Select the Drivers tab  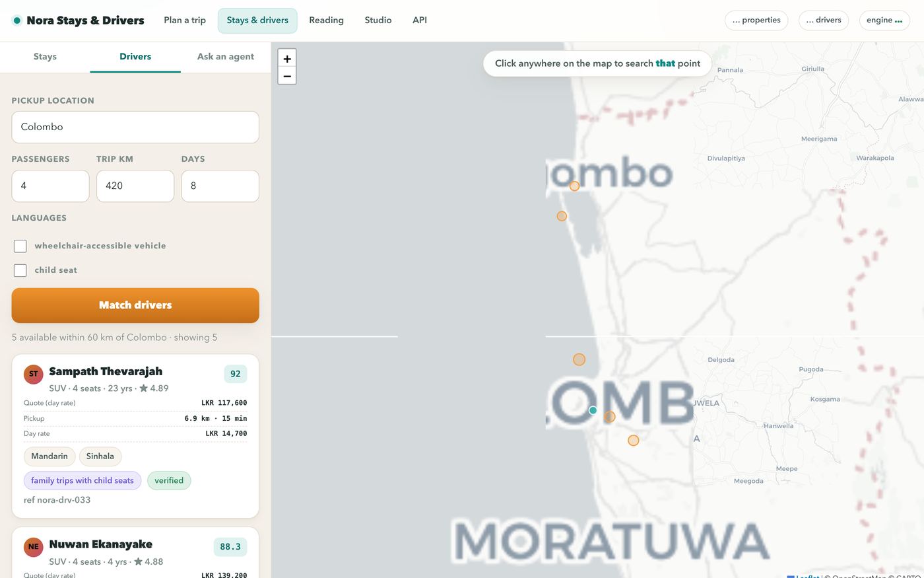(135, 57)
